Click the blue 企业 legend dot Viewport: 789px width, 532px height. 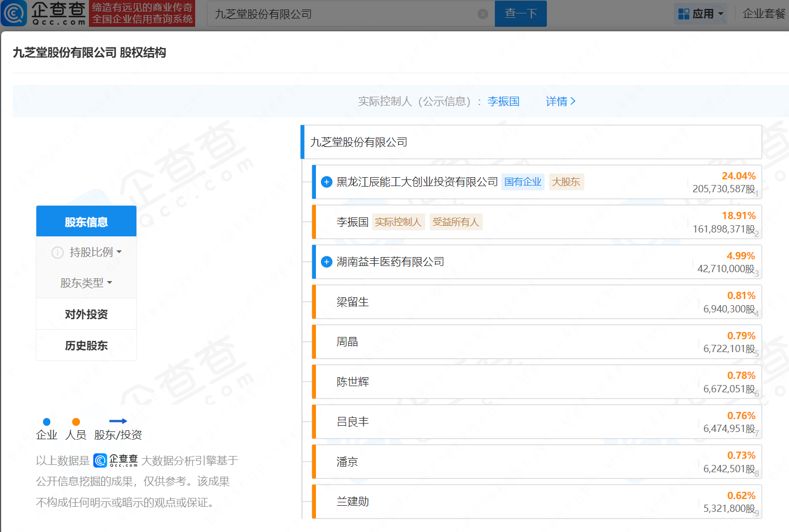pos(46,422)
